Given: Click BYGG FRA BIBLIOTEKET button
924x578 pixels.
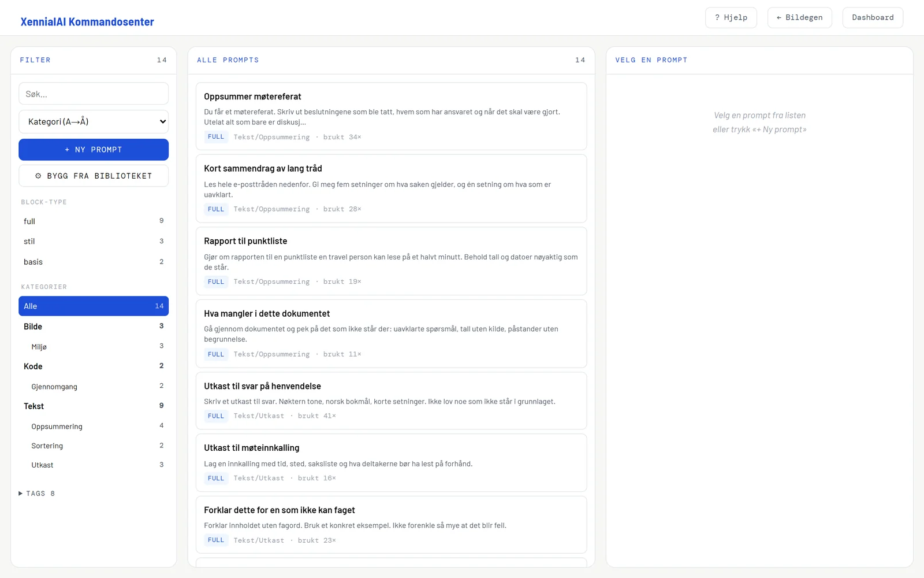Looking at the screenshot, I should tap(94, 176).
